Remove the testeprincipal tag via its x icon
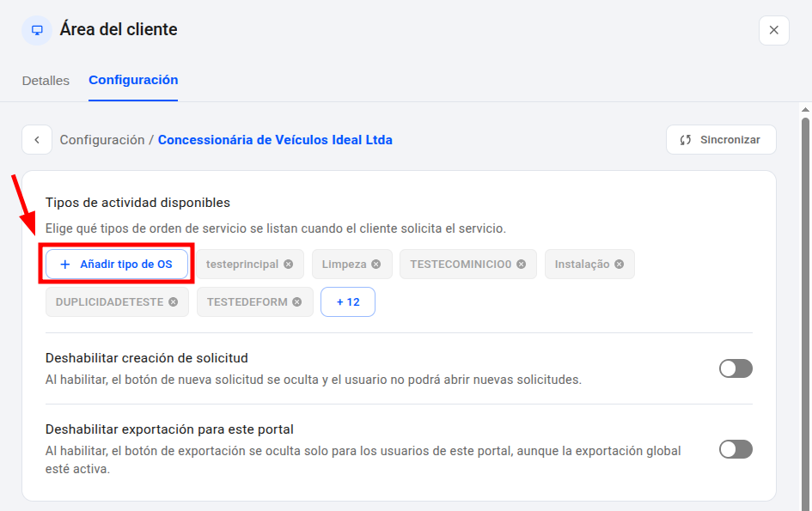This screenshot has height=511, width=812. [x=289, y=264]
